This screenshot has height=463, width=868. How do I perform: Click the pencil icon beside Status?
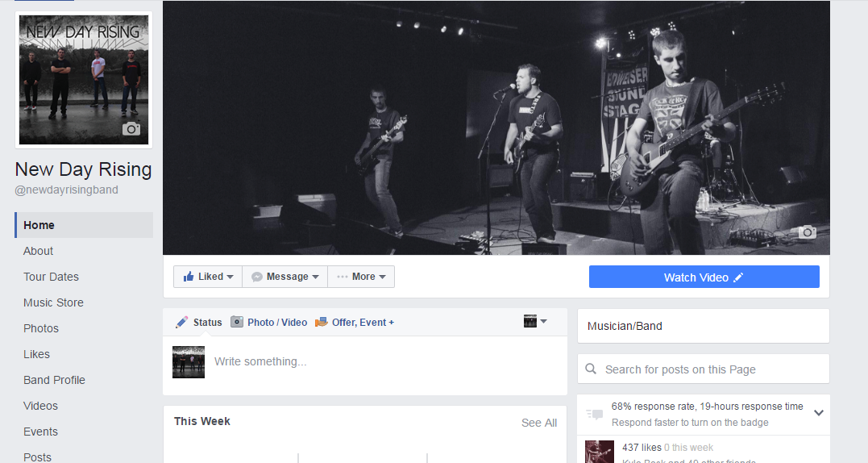pos(181,323)
